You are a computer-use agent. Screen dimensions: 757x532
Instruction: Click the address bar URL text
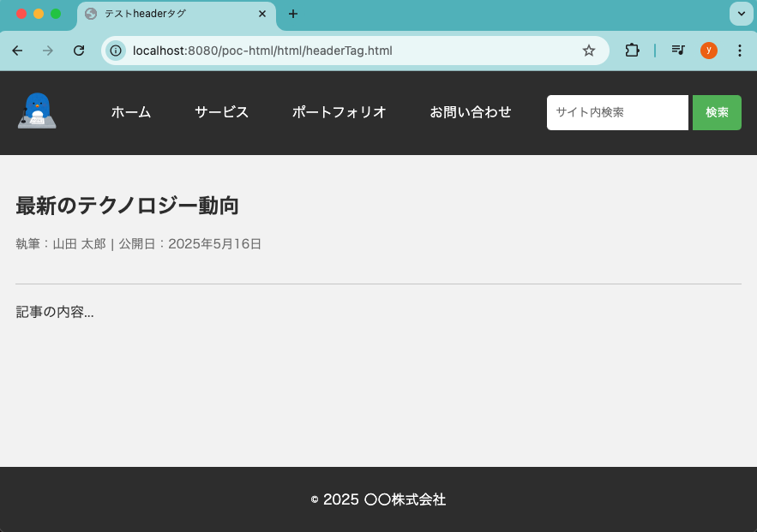click(x=262, y=51)
